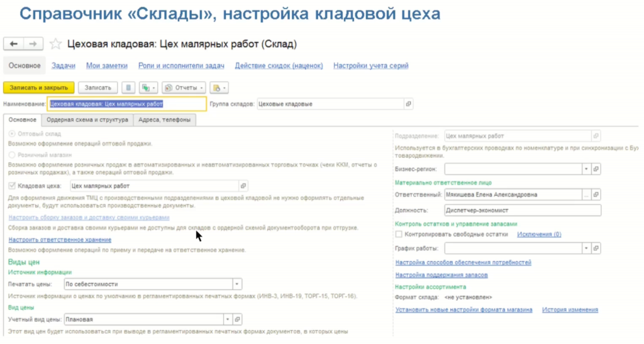Click the Записать и закрыть button
This screenshot has width=644, height=344.
(38, 87)
